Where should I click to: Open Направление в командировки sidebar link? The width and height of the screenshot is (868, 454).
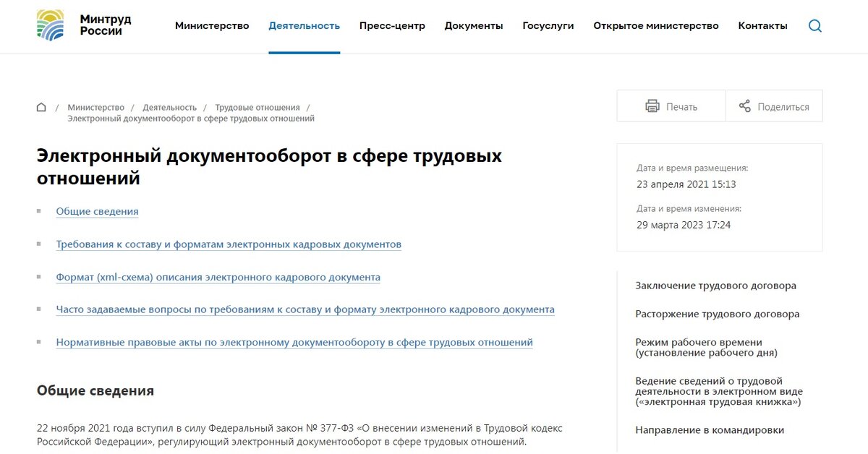(x=710, y=429)
